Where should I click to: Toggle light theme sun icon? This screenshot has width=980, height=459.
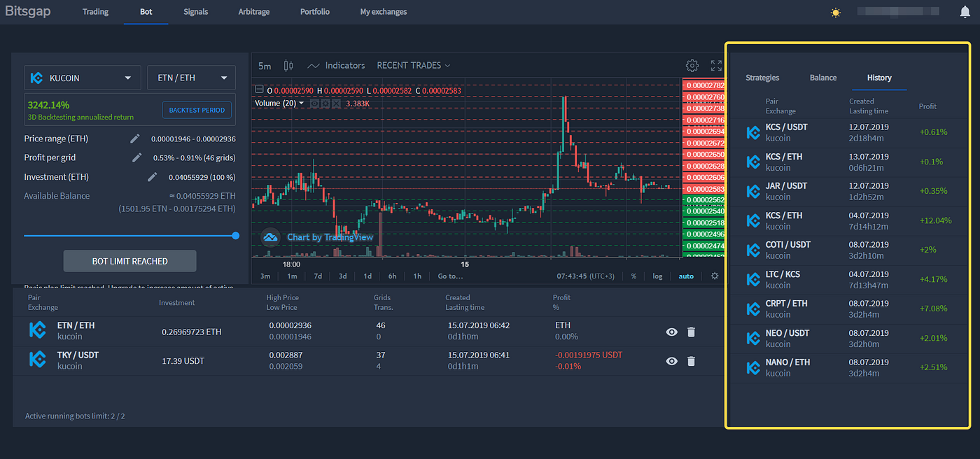[x=835, y=13]
